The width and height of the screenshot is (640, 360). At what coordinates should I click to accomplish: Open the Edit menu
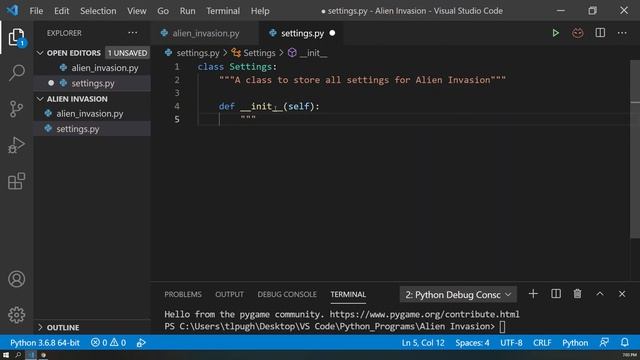point(61,11)
